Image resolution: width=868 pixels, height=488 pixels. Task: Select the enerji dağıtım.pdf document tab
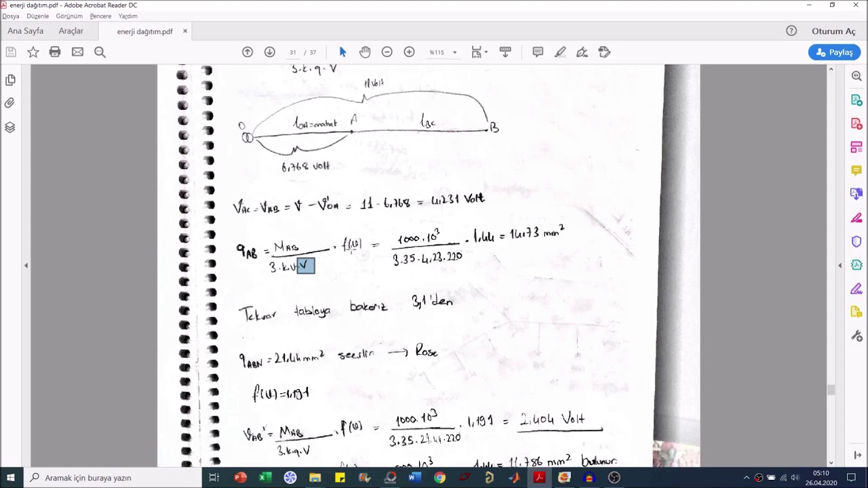click(144, 31)
